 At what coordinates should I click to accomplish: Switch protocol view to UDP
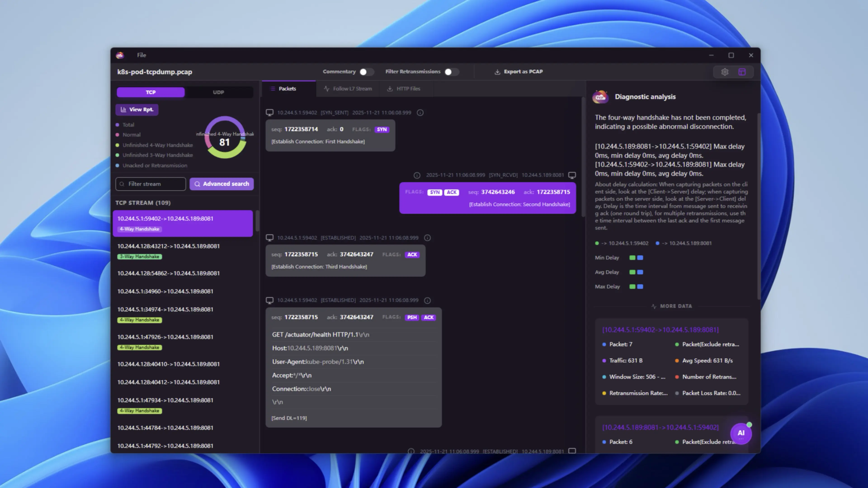pyautogui.click(x=218, y=92)
